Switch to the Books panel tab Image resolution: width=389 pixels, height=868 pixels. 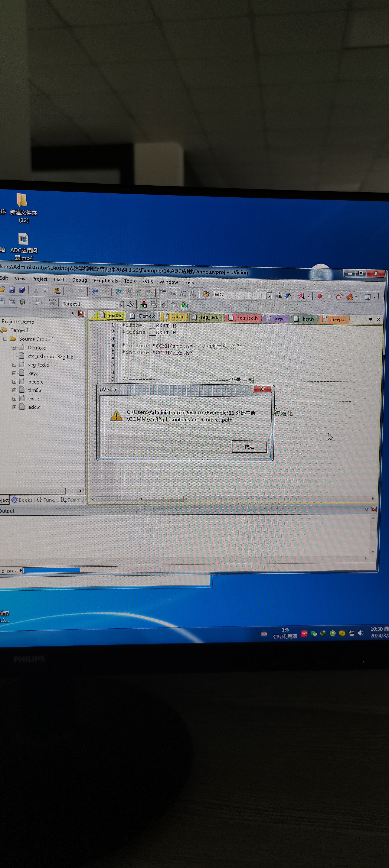(22, 500)
